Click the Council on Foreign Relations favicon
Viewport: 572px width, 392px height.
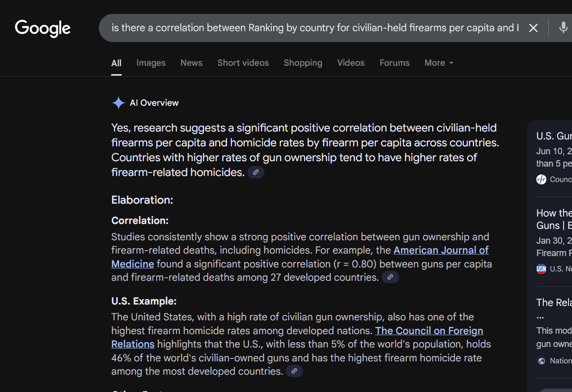pyautogui.click(x=541, y=179)
